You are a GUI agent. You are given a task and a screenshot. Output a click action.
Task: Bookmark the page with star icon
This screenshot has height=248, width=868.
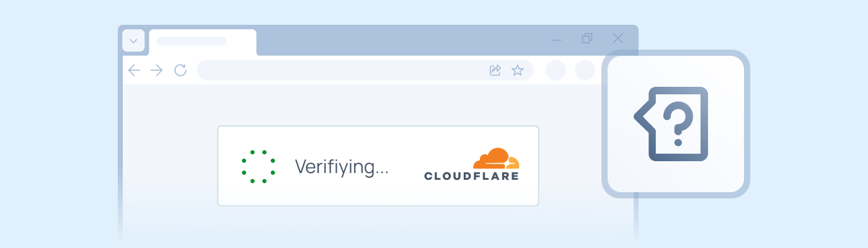coord(517,71)
